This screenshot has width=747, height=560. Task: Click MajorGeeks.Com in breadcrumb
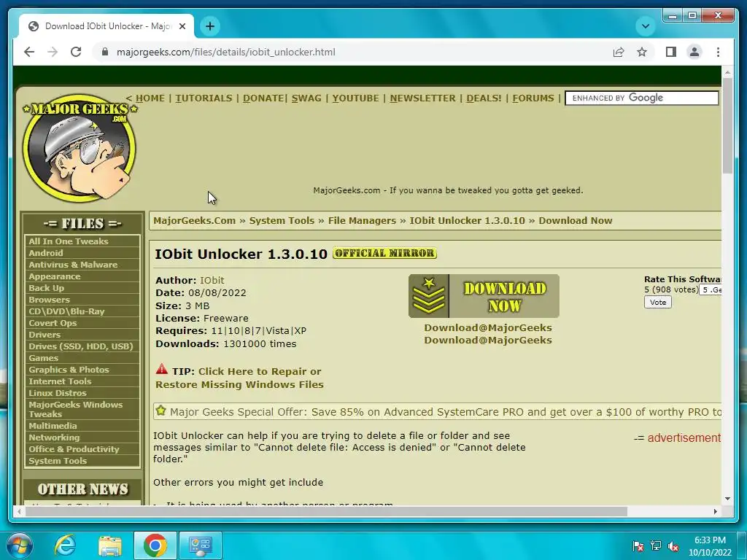[194, 220]
